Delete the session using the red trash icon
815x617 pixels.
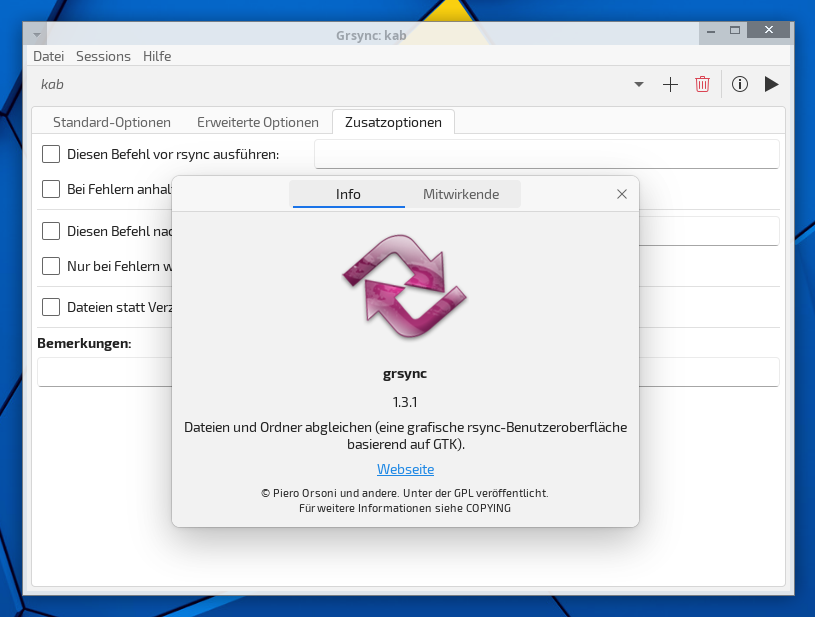702,84
